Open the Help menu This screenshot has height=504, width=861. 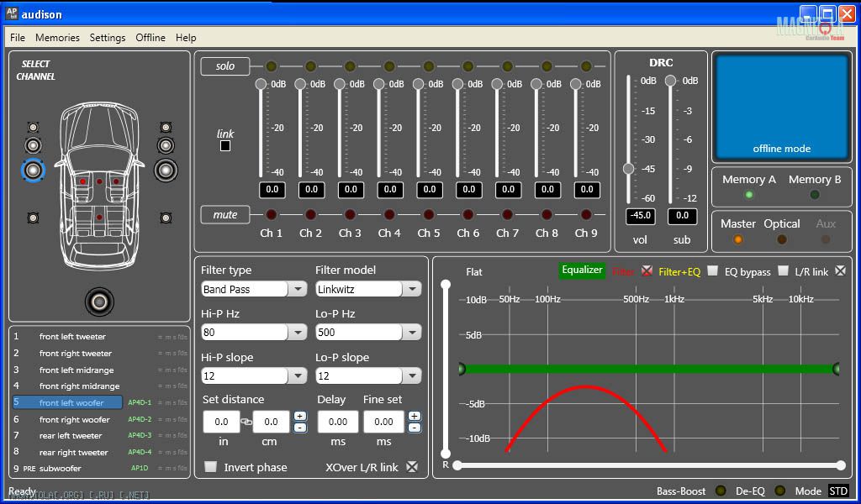point(186,38)
